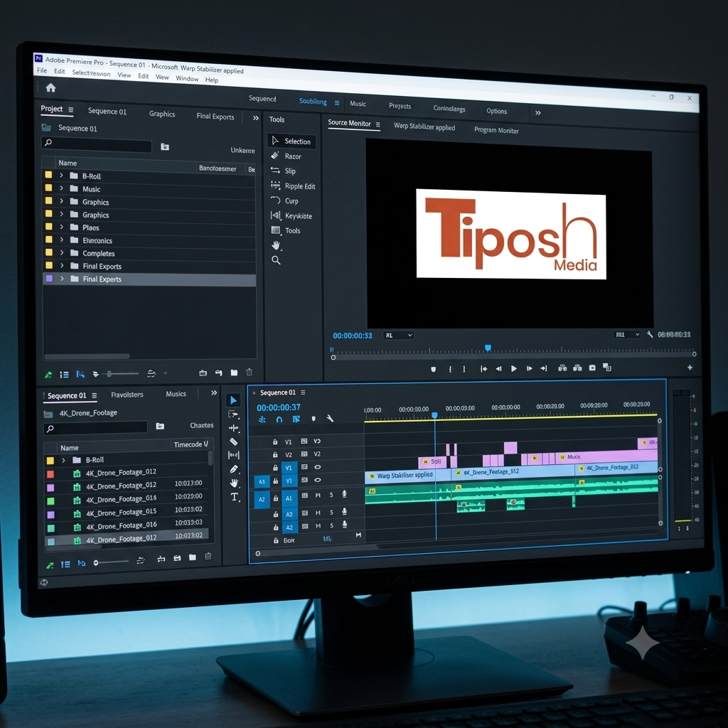The image size is (728, 728).
Task: Delete using the trash icon in the 4K_Drene_Footage bin
Action: (x=208, y=556)
